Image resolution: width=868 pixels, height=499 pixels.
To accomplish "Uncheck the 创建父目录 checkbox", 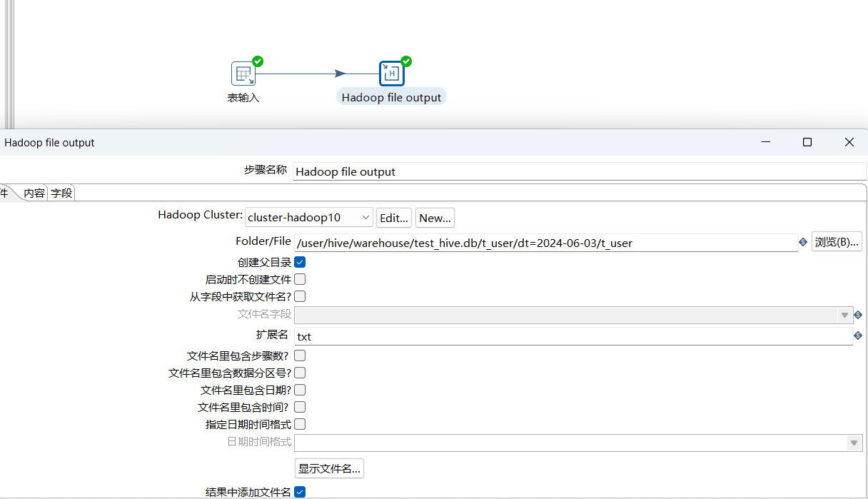I will click(x=300, y=262).
